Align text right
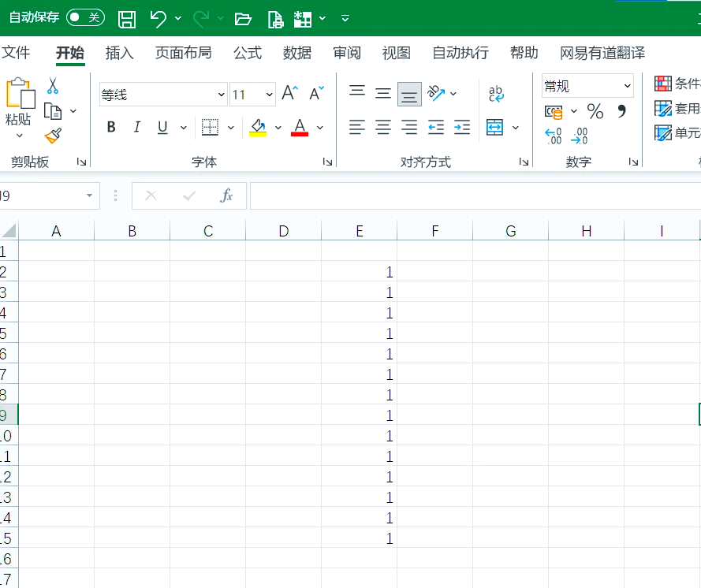The width and height of the screenshot is (701, 588). 409,128
